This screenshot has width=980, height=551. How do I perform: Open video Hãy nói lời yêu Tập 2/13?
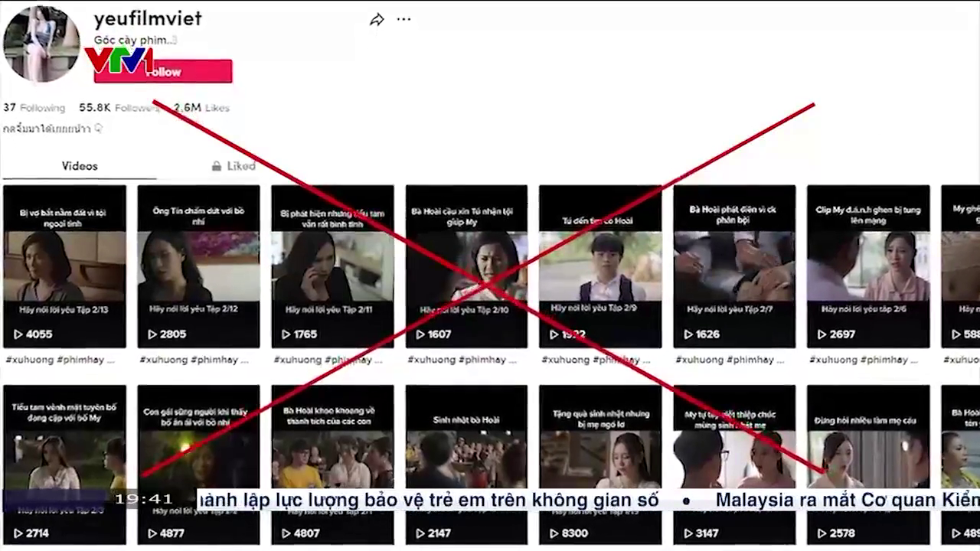pos(64,266)
